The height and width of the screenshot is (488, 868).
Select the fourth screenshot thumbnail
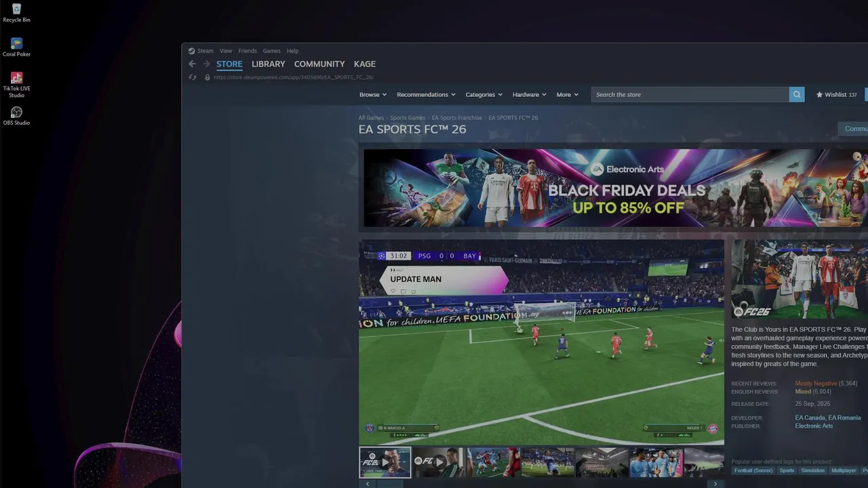(548, 462)
